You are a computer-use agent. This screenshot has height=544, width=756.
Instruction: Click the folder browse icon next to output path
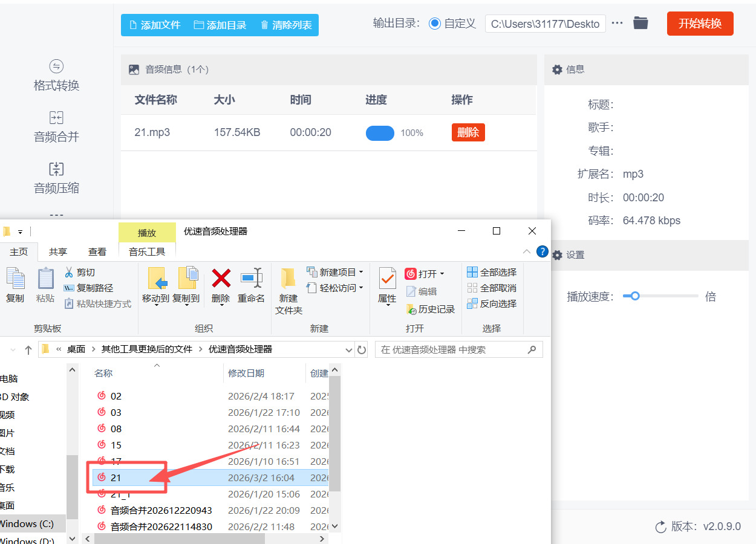[640, 24]
